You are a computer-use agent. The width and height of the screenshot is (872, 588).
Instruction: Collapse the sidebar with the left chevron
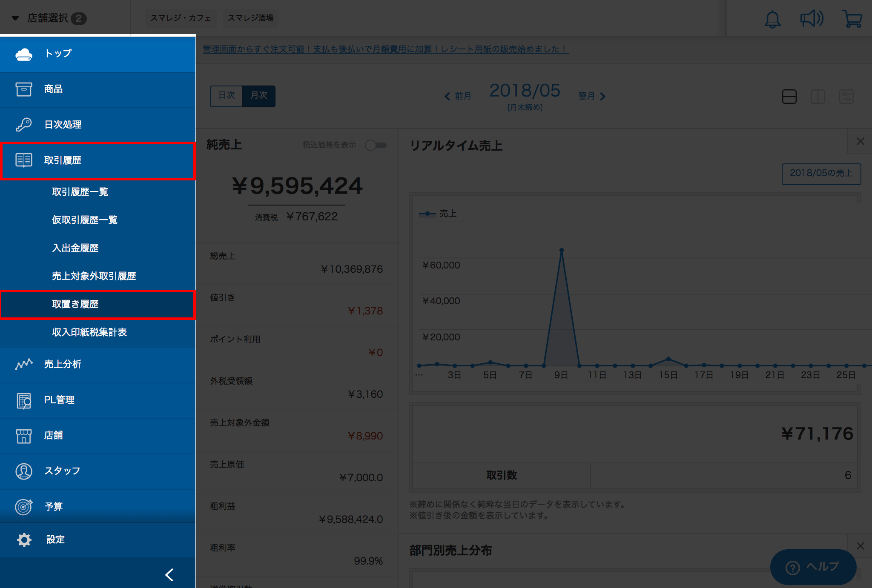point(169,575)
